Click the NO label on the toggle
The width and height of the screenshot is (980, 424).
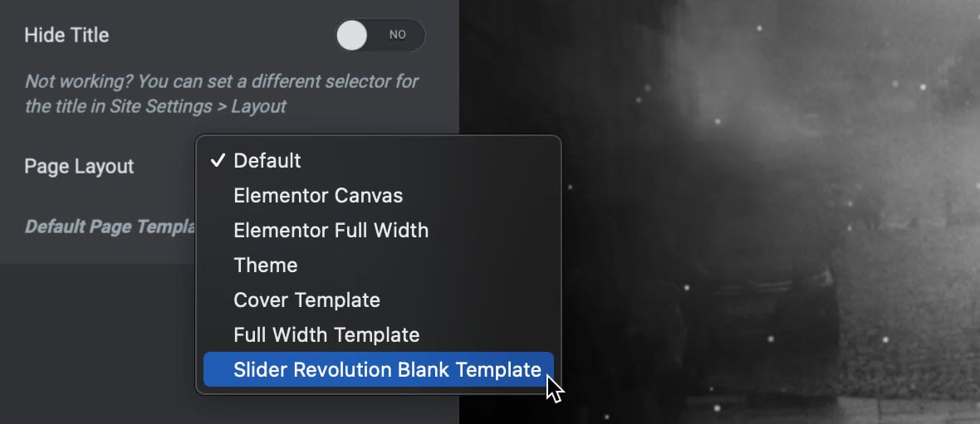point(398,35)
